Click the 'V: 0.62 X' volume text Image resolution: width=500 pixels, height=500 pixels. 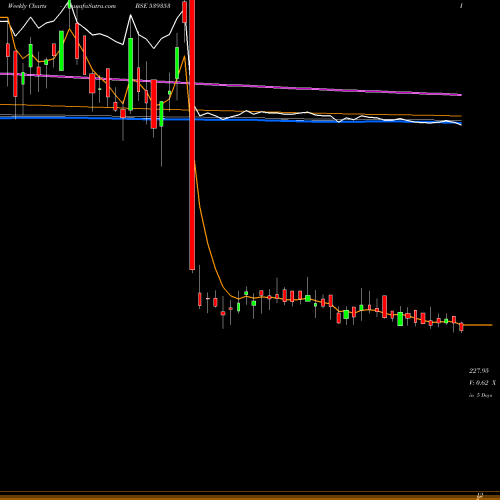482,383
